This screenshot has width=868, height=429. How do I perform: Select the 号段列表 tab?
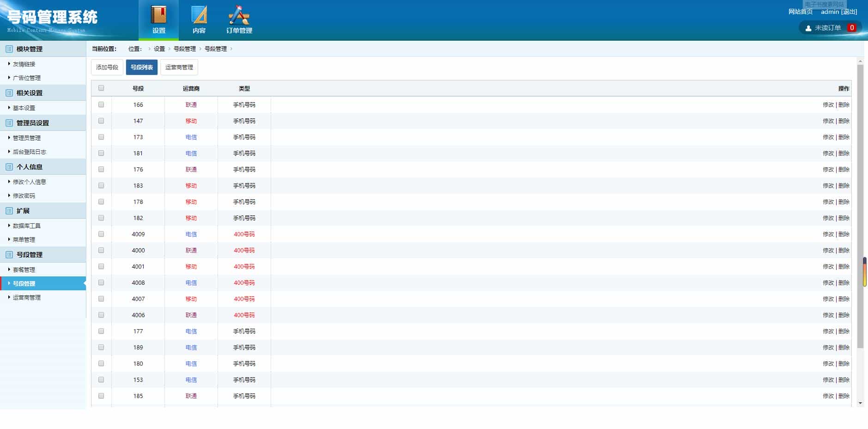coord(142,67)
